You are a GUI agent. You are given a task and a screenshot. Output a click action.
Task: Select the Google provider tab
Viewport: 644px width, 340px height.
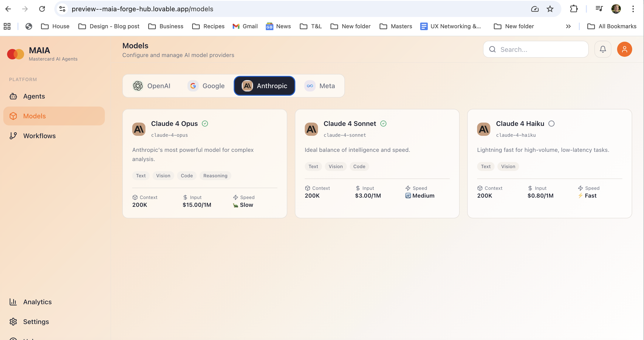[x=206, y=86]
